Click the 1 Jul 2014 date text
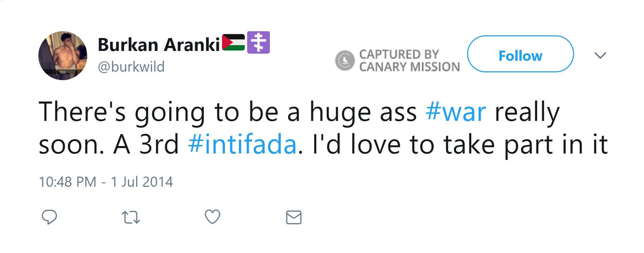This screenshot has height=253, width=644. tap(142, 182)
